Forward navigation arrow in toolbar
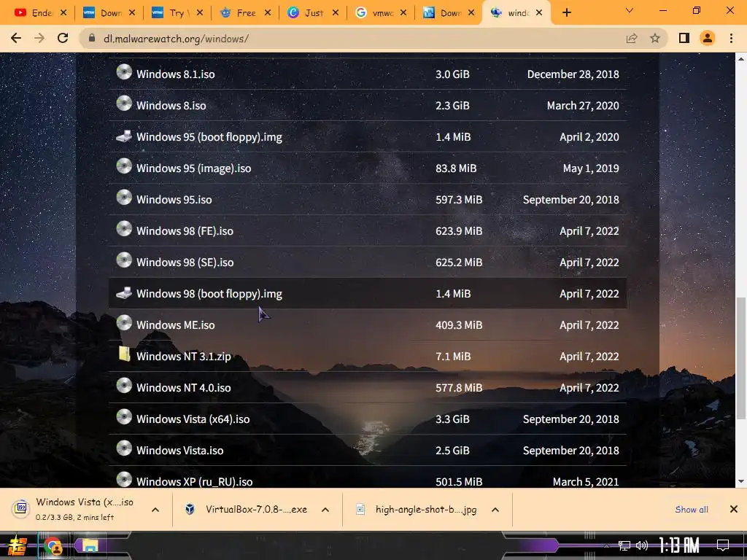747x560 pixels. coord(39,38)
